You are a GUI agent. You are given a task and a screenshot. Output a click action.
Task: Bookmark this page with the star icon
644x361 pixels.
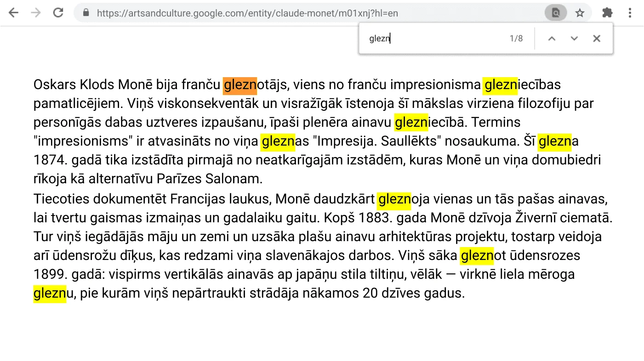coord(580,12)
